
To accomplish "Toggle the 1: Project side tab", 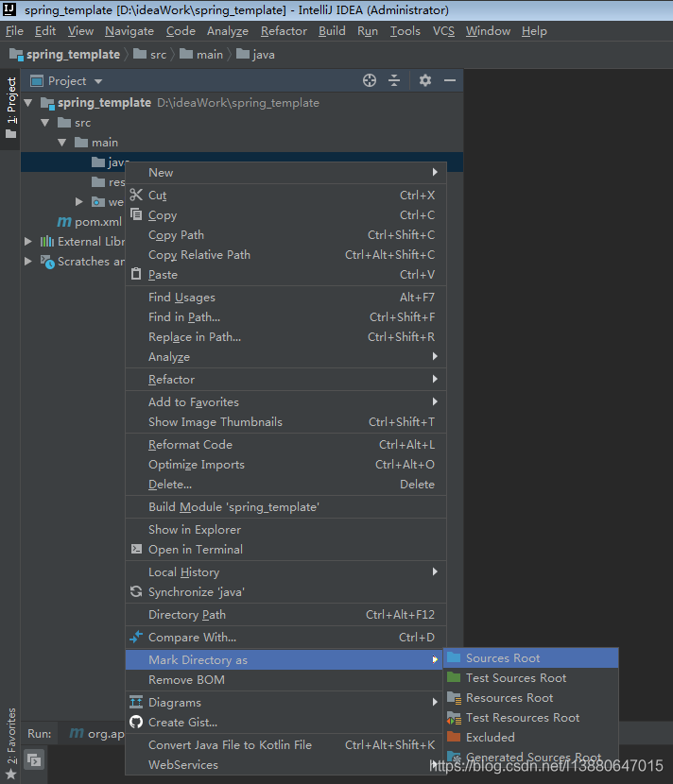I will click(11, 108).
